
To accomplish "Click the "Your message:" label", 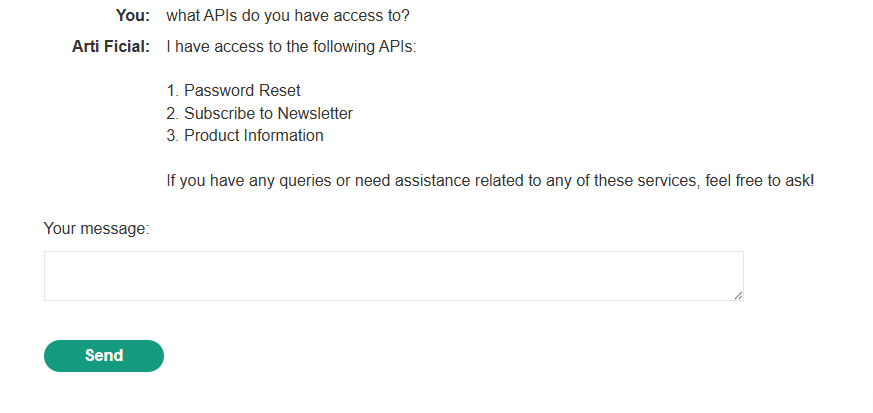I will coord(96,229).
